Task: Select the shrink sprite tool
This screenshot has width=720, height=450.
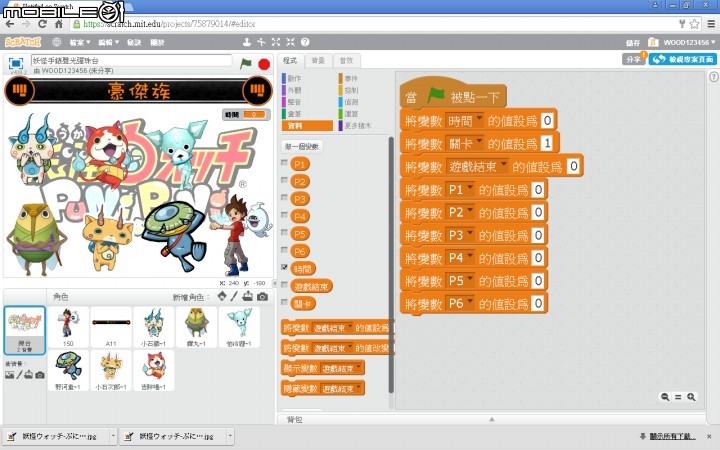Action: tap(290, 42)
